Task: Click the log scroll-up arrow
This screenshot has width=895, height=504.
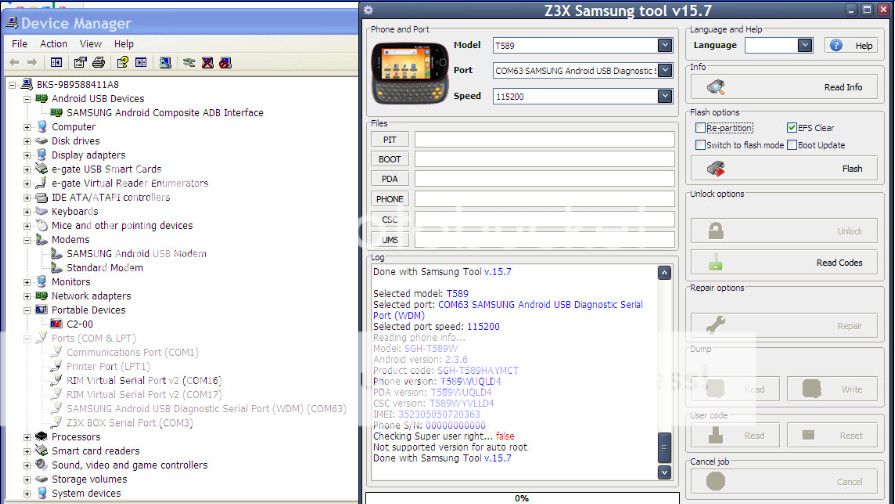Action: (664, 273)
